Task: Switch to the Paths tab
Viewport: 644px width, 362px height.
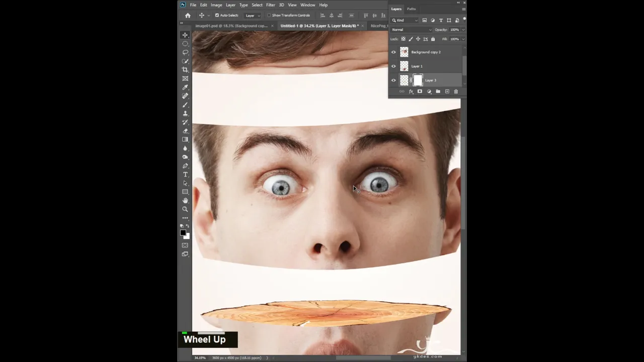Action: pos(412,9)
